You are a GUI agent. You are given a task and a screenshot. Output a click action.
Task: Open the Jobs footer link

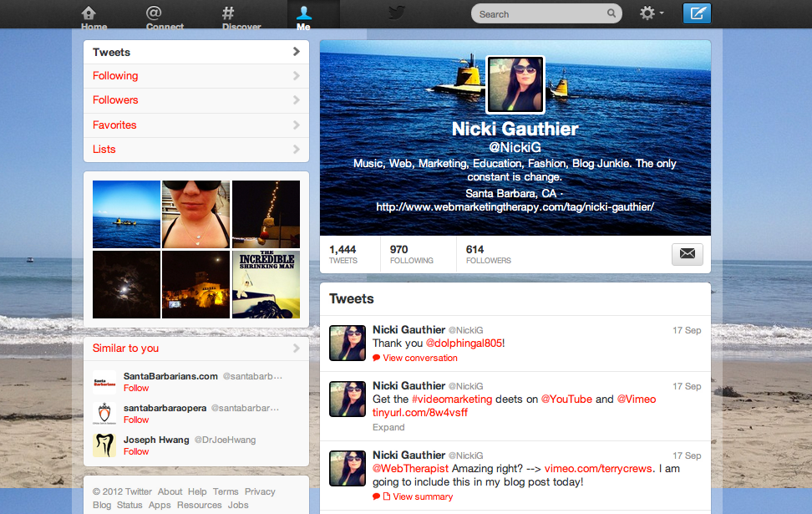point(238,505)
